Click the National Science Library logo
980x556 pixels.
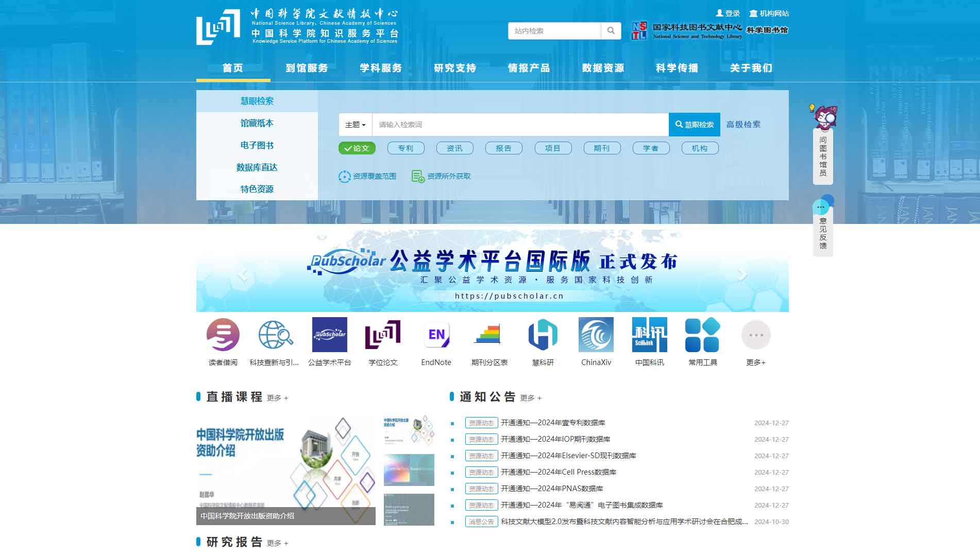tap(297, 27)
